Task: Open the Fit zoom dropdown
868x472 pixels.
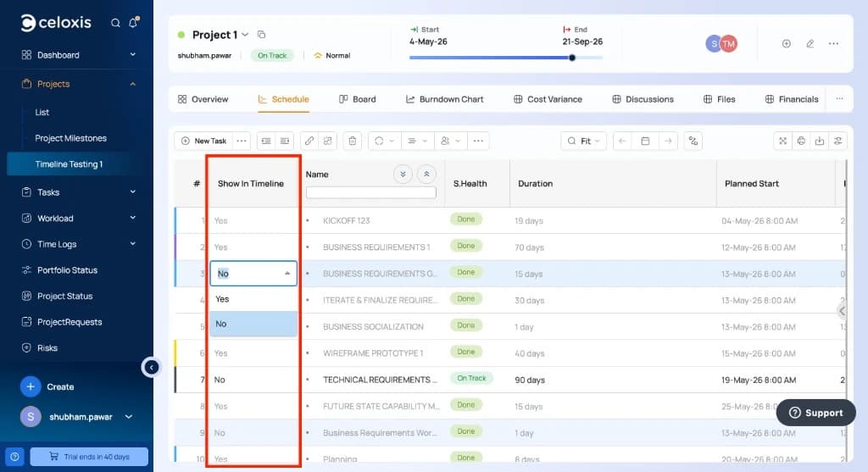Action: (x=583, y=142)
